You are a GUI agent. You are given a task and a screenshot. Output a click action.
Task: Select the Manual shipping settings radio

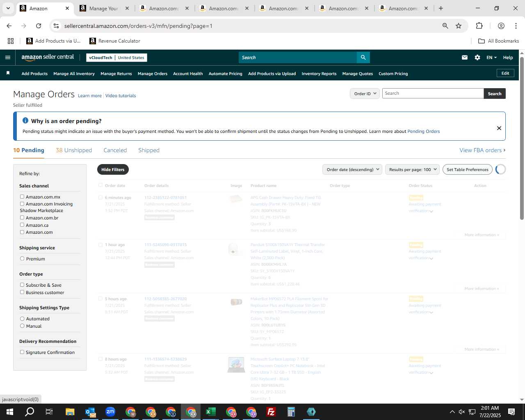tap(22, 326)
